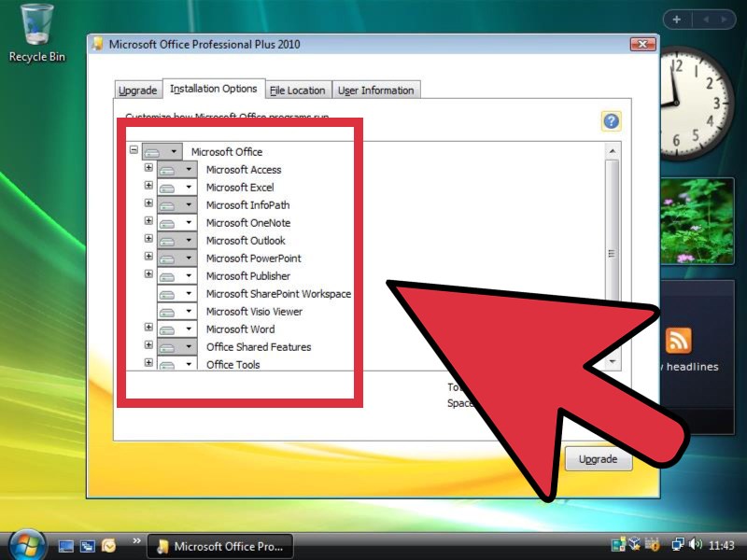Open the network connection tray icon
Image resolution: width=747 pixels, height=560 pixels.
(678, 544)
